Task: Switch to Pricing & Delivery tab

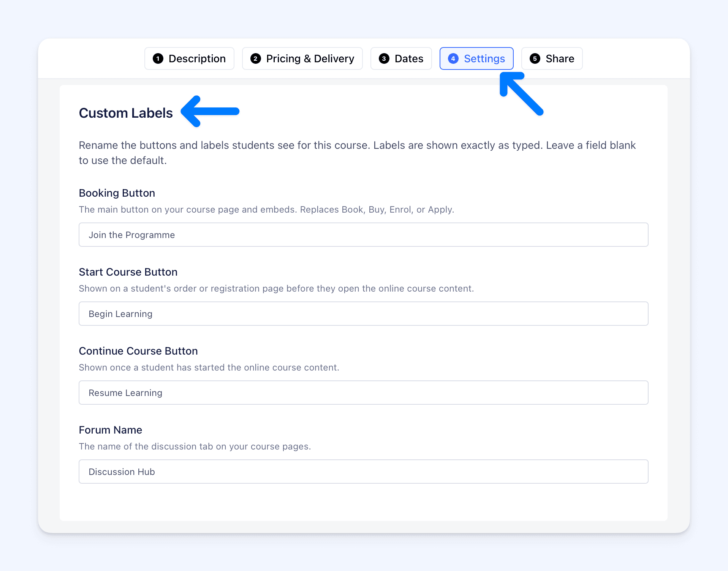Action: point(302,58)
